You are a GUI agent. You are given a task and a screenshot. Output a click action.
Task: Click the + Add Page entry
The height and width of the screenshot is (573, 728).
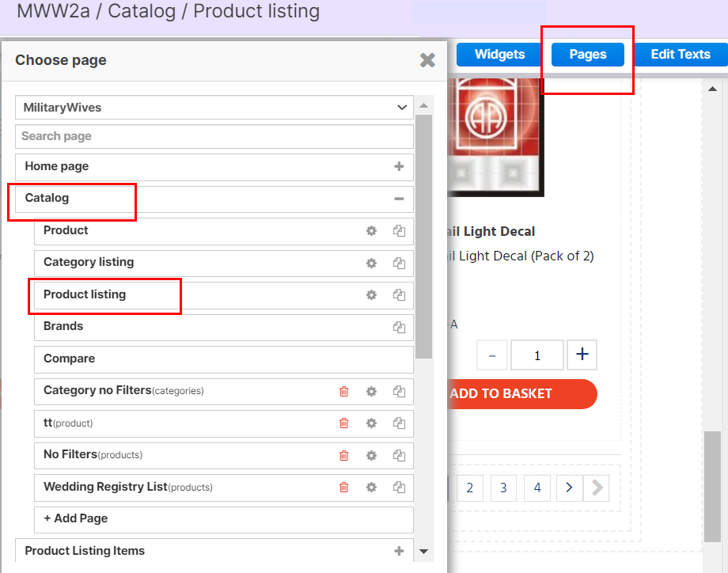[x=223, y=518]
